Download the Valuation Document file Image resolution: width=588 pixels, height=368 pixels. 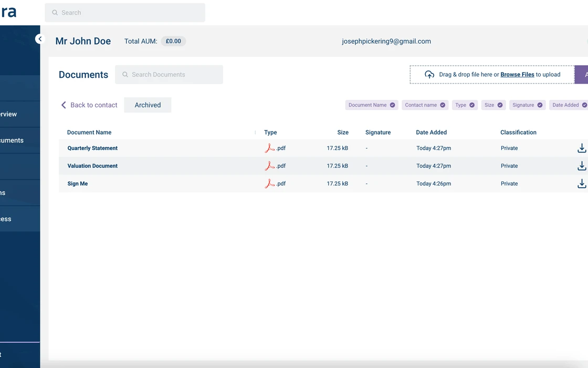[582, 166]
